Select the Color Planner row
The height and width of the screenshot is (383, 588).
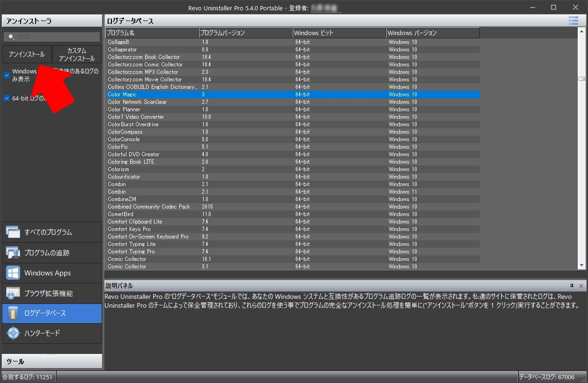coord(293,109)
